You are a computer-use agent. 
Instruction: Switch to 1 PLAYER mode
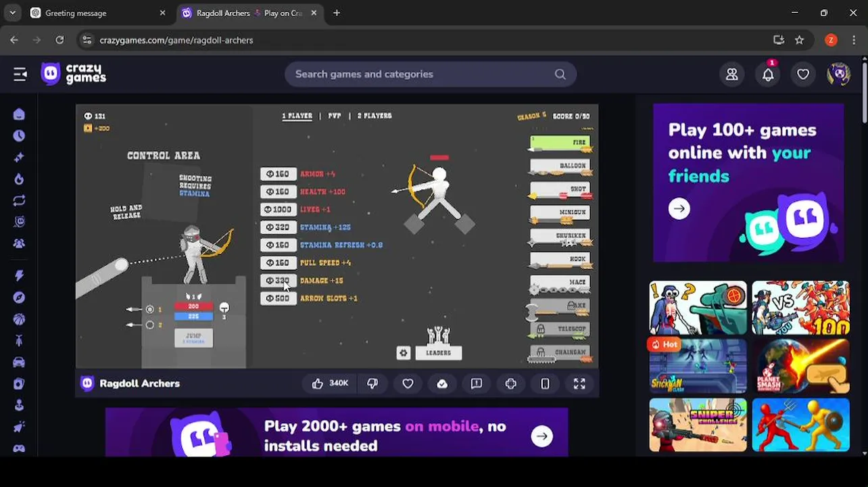point(297,116)
